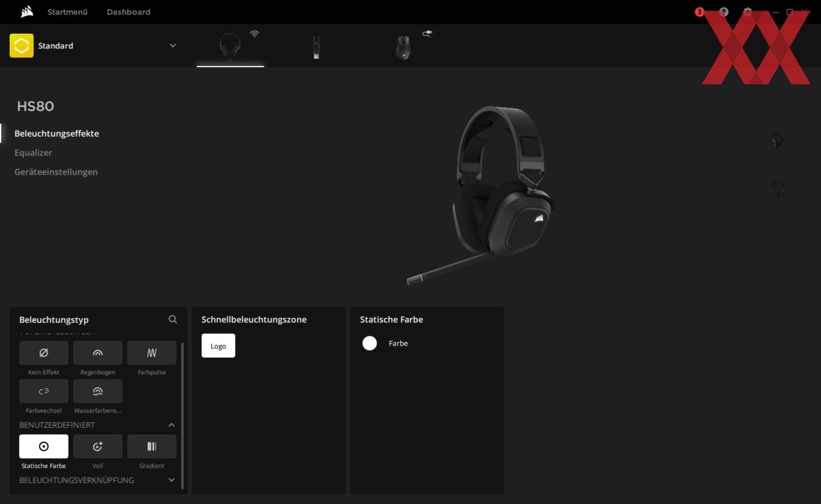Choose the Farbpulse lighting effect
Image resolution: width=821 pixels, height=504 pixels.
[152, 353]
